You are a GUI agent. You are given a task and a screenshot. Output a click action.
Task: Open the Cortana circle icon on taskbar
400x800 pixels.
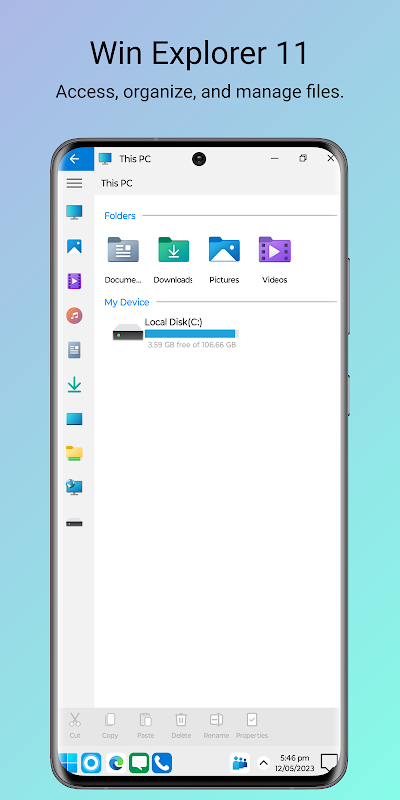click(91, 763)
